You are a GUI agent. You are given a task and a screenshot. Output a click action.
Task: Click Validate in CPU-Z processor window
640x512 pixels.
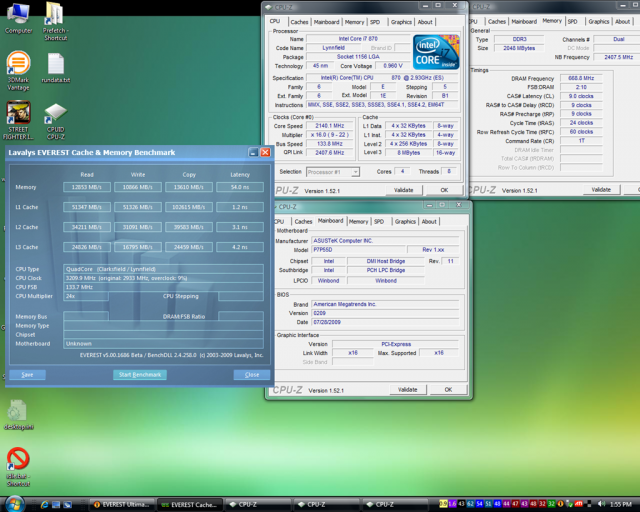[404, 190]
